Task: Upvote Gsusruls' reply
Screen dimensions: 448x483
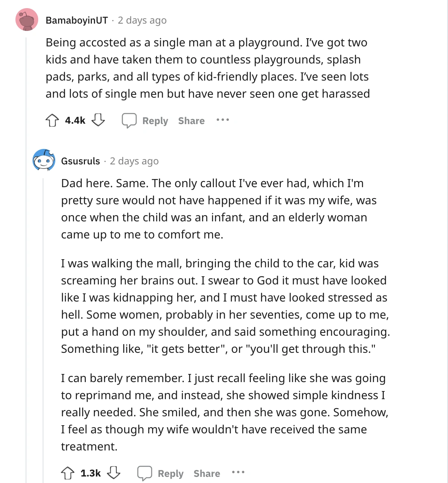Action: tap(67, 473)
